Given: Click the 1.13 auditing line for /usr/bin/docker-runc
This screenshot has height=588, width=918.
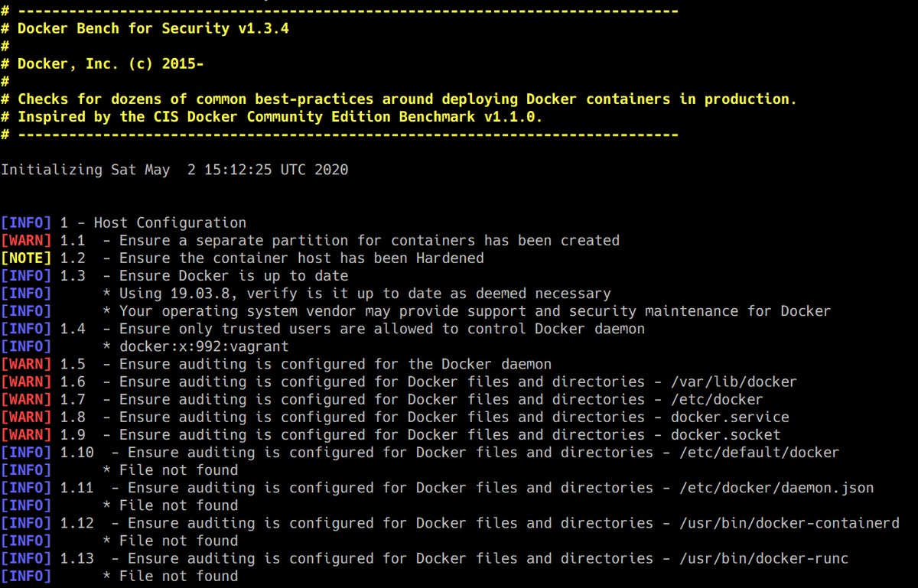Looking at the screenshot, I should pyautogui.click(x=425, y=558).
